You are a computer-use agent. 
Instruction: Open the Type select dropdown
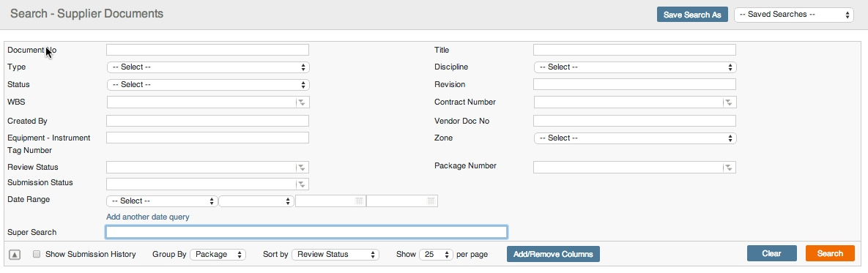pos(208,67)
